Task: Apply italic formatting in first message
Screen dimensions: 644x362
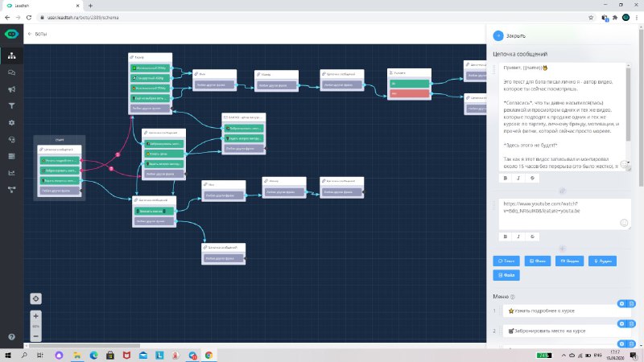Action: [x=518, y=178]
